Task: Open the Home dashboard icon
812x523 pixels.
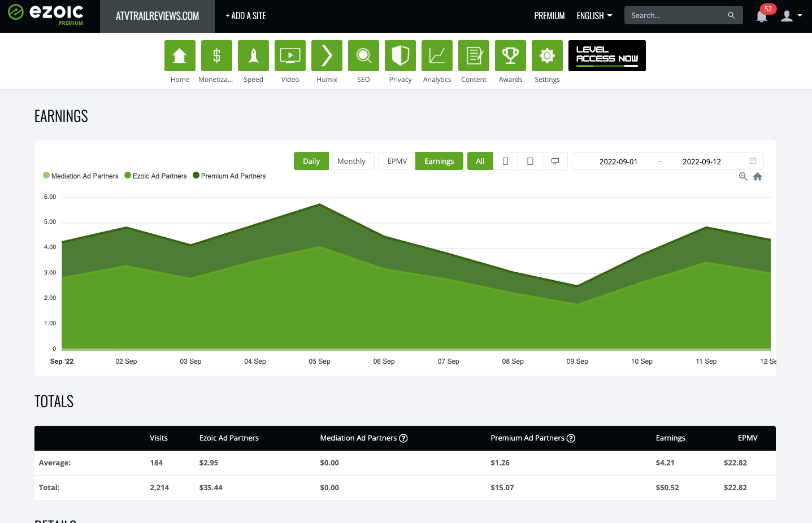Action: click(180, 55)
